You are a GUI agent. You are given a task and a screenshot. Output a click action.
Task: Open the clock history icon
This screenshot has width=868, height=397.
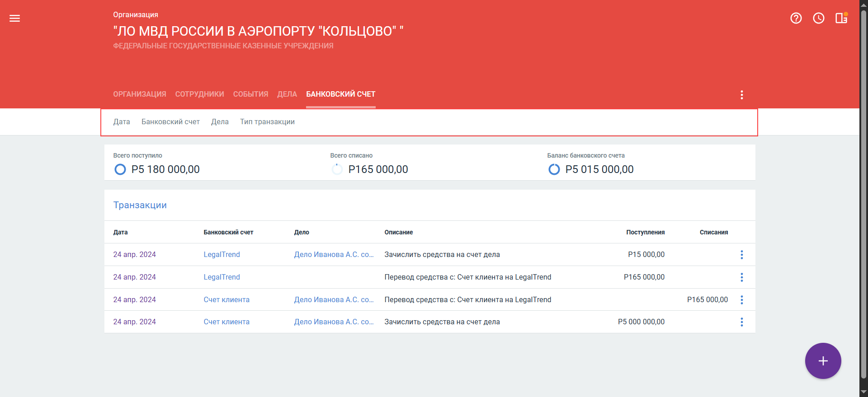(x=818, y=18)
